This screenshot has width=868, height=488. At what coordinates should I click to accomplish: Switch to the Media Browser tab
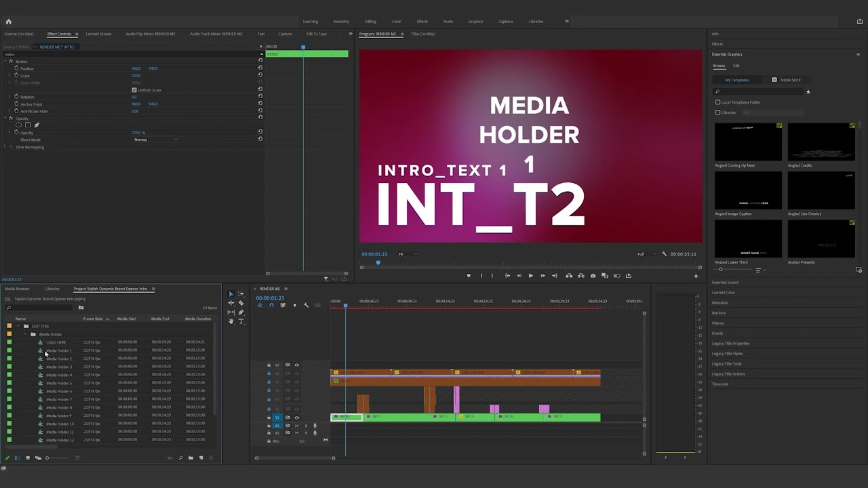point(17,289)
